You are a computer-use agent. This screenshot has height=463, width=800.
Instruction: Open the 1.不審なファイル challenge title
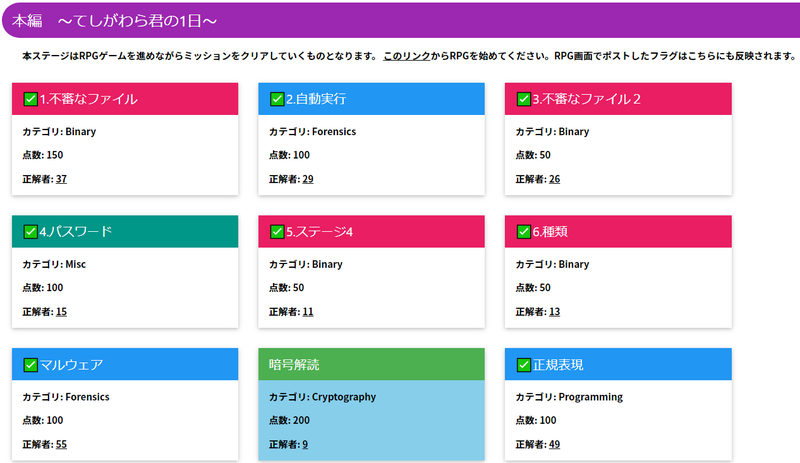(x=89, y=99)
